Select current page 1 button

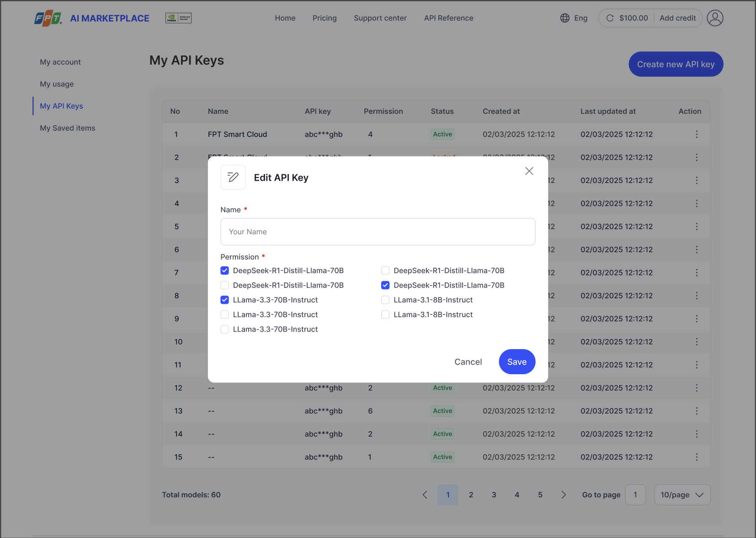448,495
